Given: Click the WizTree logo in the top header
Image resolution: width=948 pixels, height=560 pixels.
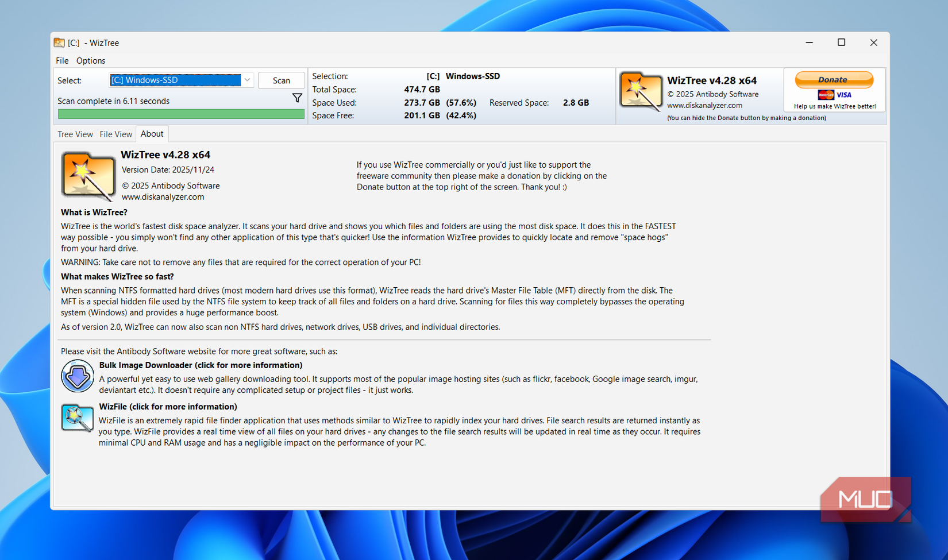Looking at the screenshot, I should 641,91.
